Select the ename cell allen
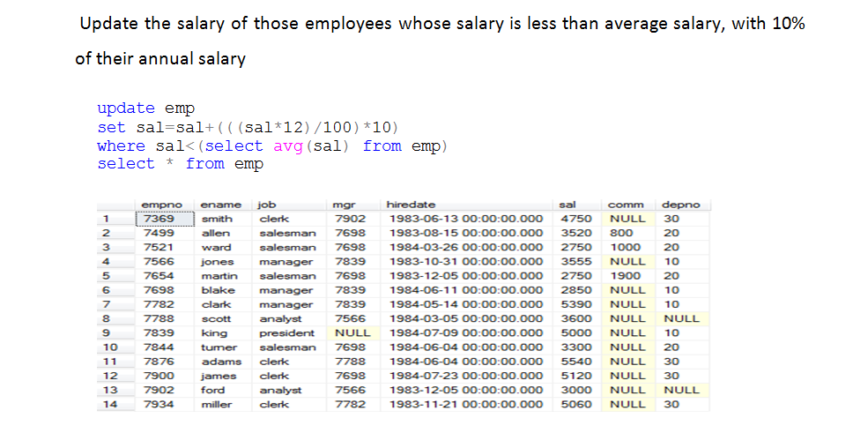The image size is (868, 433). pos(222,233)
